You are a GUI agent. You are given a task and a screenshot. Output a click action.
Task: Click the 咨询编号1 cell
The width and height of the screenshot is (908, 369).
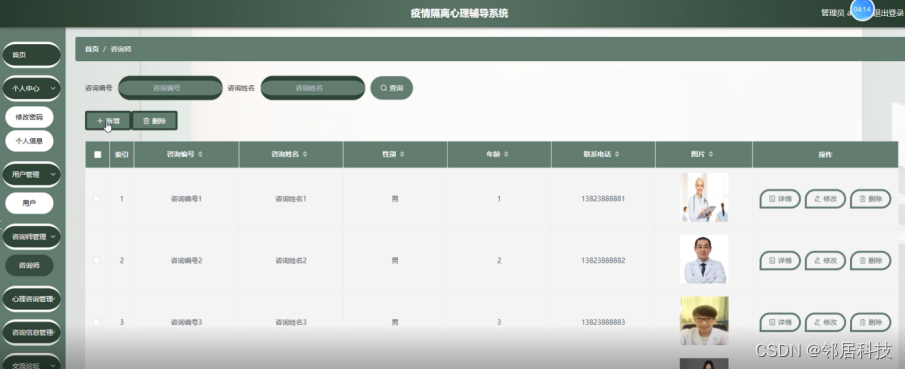click(x=186, y=199)
